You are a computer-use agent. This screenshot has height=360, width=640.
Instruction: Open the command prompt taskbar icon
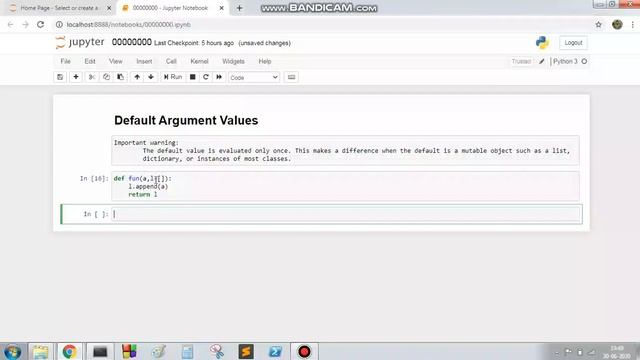click(x=100, y=351)
